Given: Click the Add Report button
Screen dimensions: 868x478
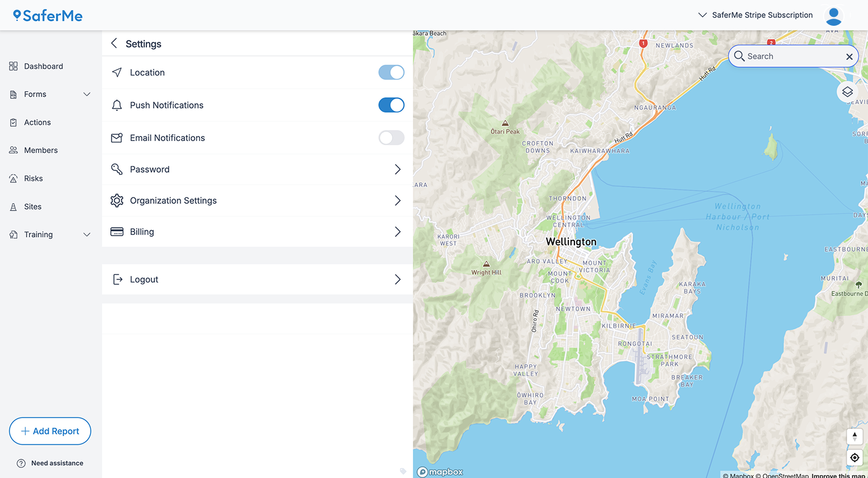Looking at the screenshot, I should 50,431.
